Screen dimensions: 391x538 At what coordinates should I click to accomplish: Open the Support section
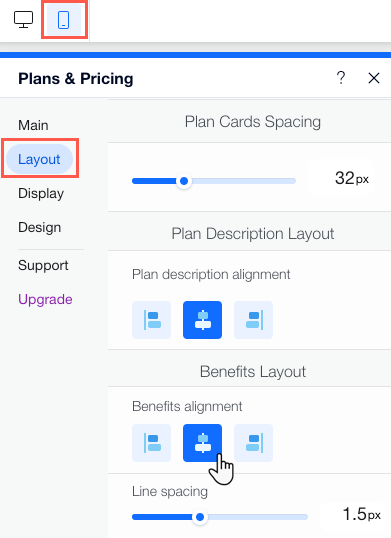click(x=43, y=266)
